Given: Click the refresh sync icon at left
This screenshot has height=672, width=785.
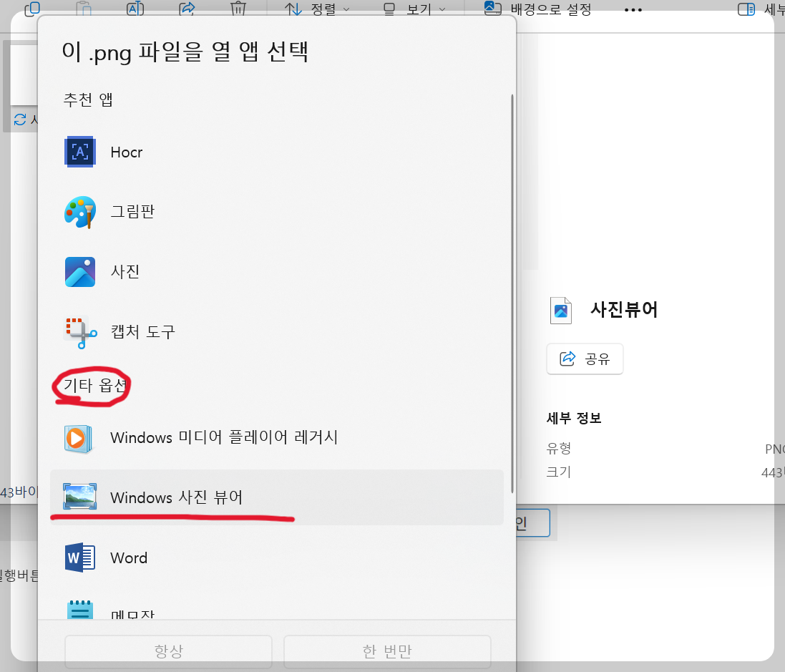Looking at the screenshot, I should click(20, 120).
